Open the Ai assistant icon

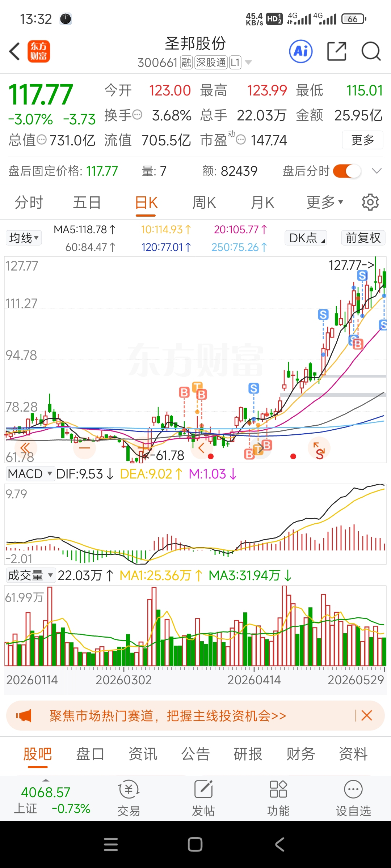click(x=301, y=51)
